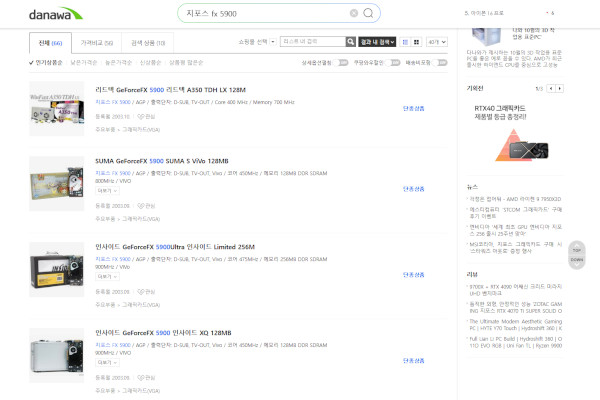The height and width of the screenshot is (400, 600).
Task: Expand 더보기 under SUMA 5 ViVo specs
Action: pyautogui.click(x=107, y=191)
